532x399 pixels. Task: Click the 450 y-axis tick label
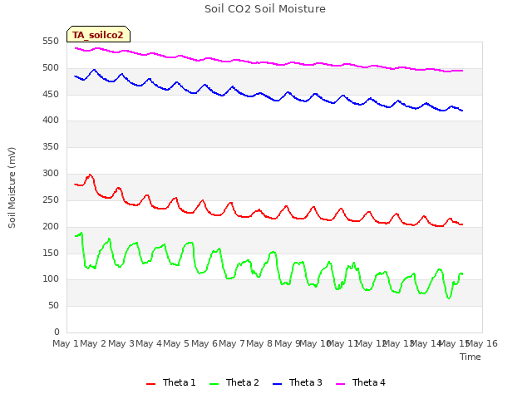tap(51, 94)
